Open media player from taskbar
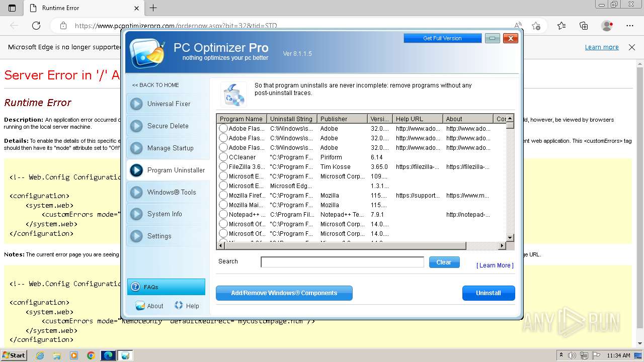 (74, 355)
